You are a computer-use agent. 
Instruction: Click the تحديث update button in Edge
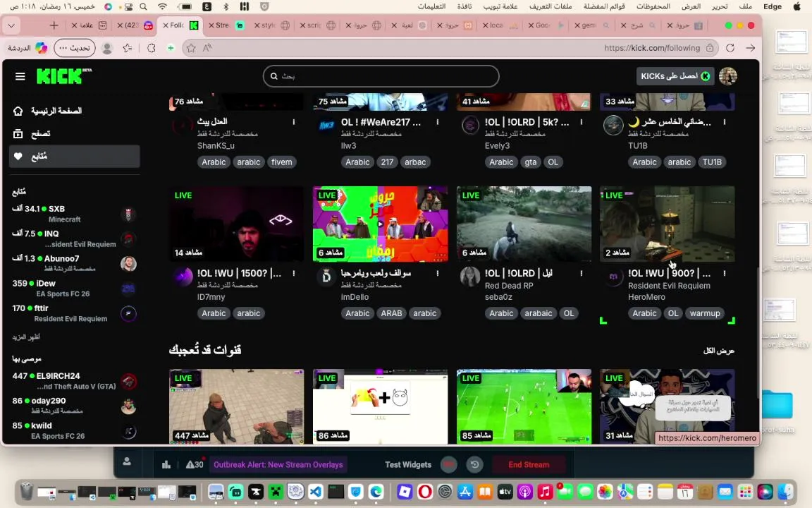75,48
